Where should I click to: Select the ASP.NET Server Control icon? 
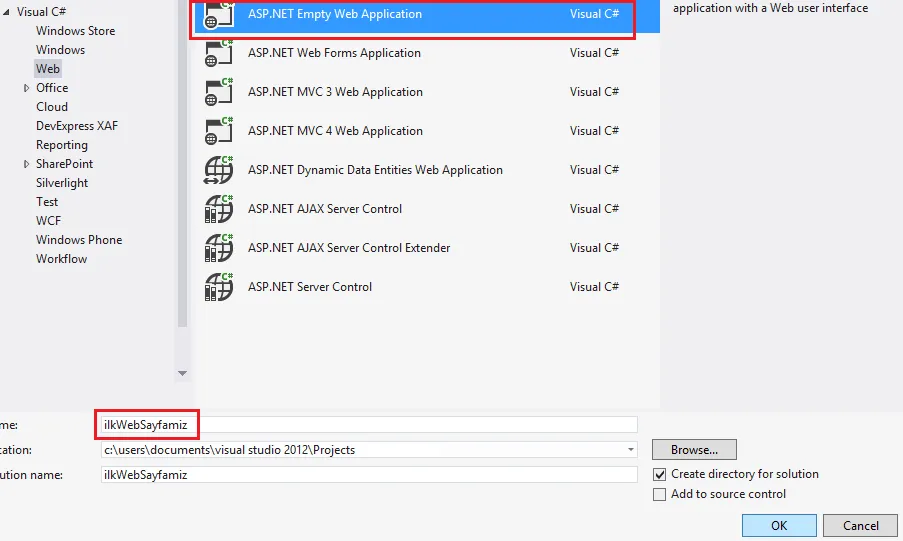click(218, 287)
